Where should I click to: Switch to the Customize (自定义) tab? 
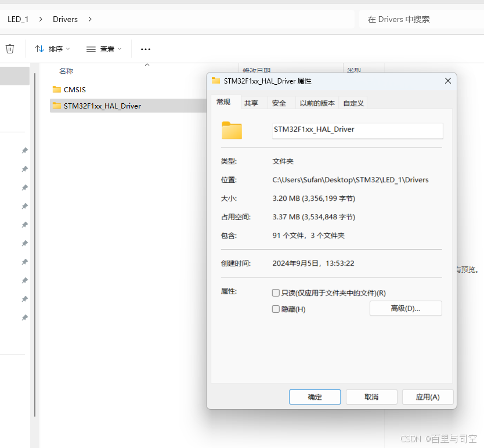pos(353,103)
